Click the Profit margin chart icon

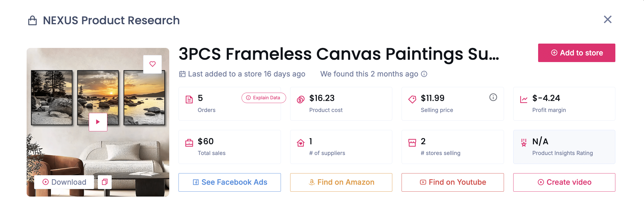tap(524, 100)
